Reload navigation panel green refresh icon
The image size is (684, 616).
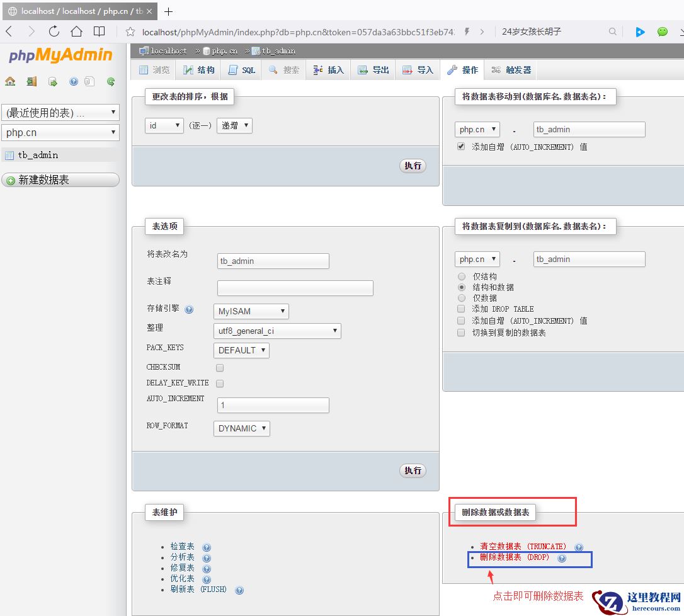111,82
